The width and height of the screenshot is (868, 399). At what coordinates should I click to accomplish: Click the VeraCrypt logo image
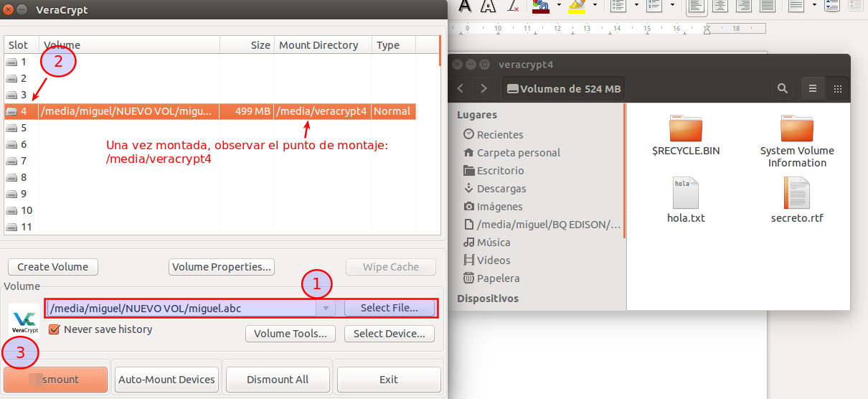click(x=25, y=321)
